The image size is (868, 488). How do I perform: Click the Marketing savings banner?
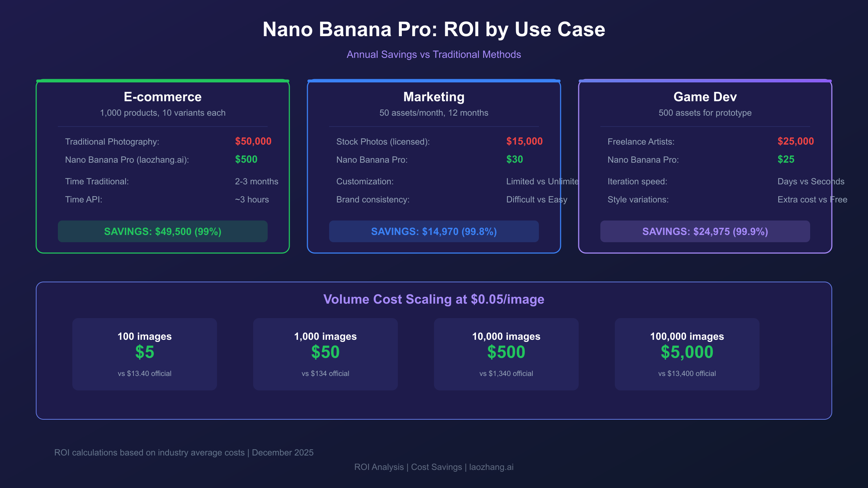(434, 231)
